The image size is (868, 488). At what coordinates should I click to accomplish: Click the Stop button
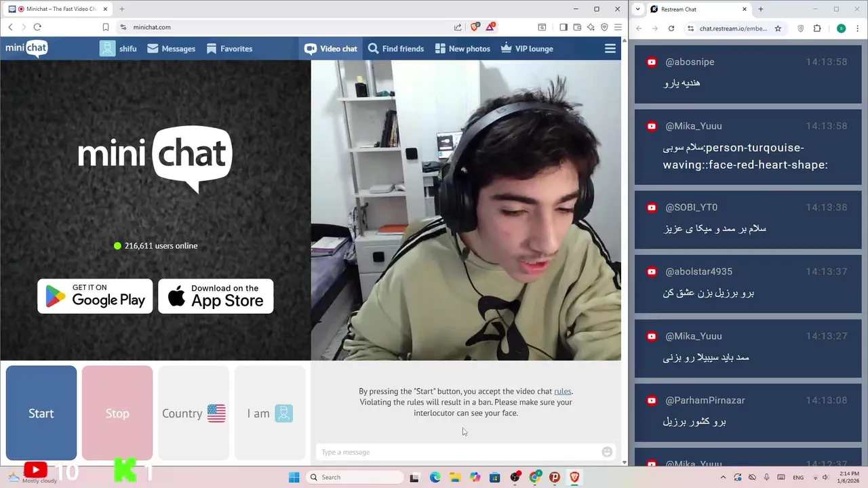click(x=117, y=413)
